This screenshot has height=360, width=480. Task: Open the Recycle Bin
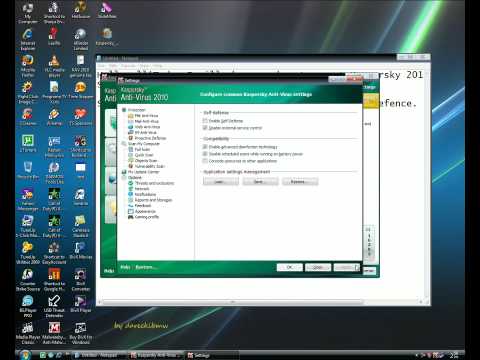[x=28, y=171]
